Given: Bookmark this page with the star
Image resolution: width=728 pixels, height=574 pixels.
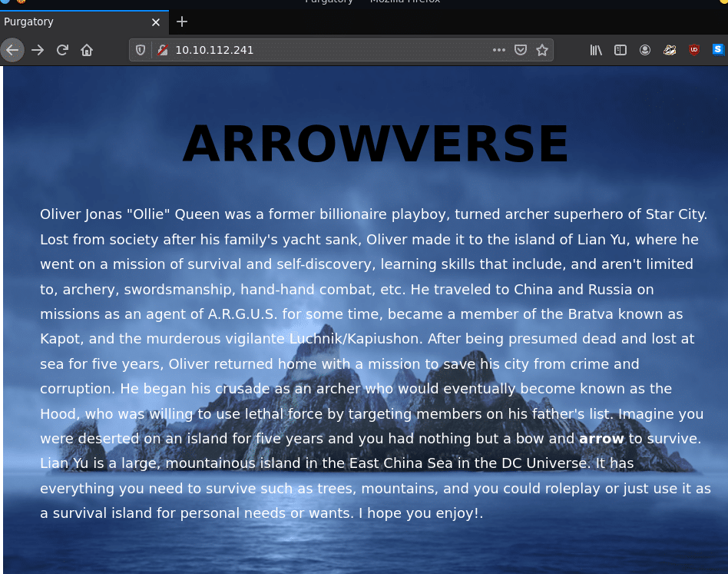Looking at the screenshot, I should [x=542, y=50].
